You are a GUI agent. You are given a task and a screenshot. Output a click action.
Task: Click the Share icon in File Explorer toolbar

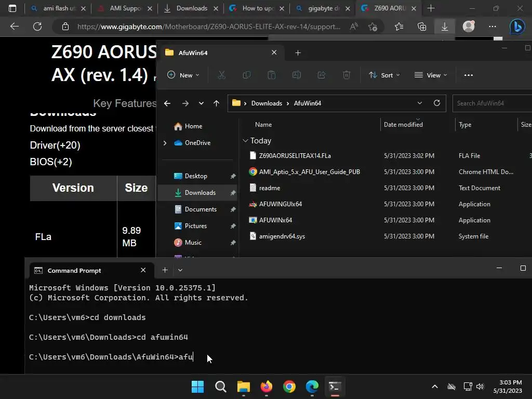321,75
